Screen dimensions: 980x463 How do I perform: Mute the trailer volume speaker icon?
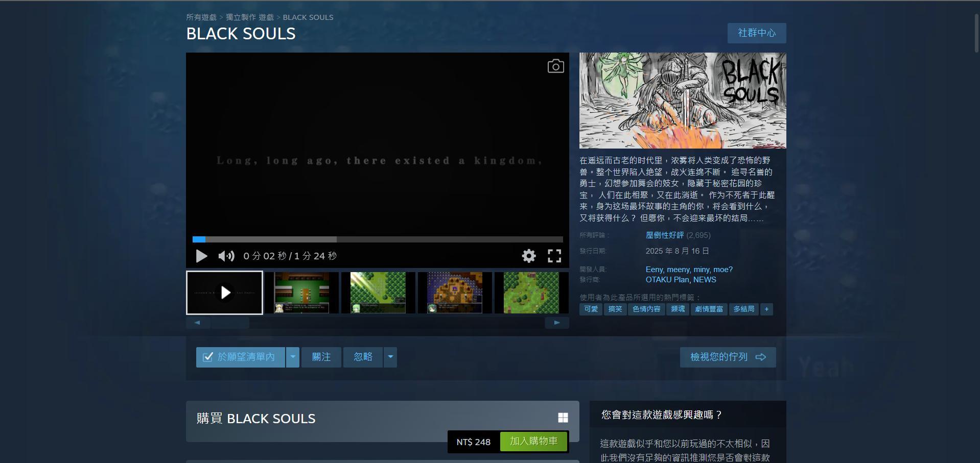[226, 256]
